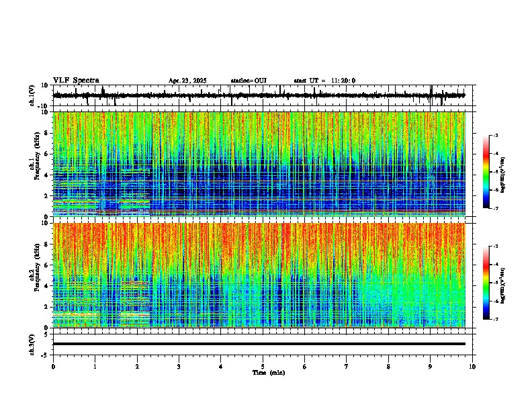532x411 pixels.
Task: Click the ch.1 spectrogram panel
Action: pos(259,164)
